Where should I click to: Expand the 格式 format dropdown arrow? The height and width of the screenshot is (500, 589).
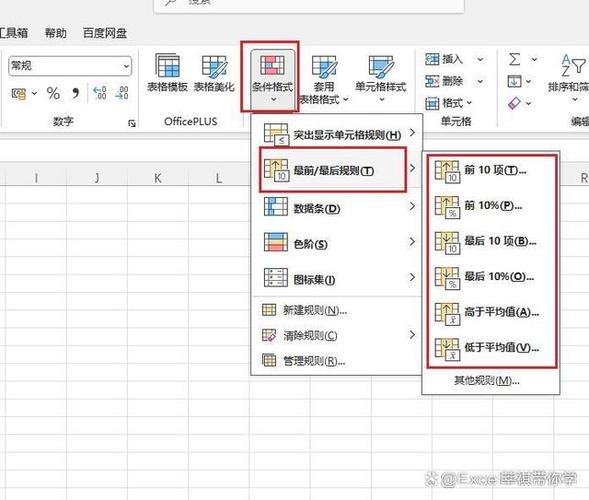pos(469,102)
